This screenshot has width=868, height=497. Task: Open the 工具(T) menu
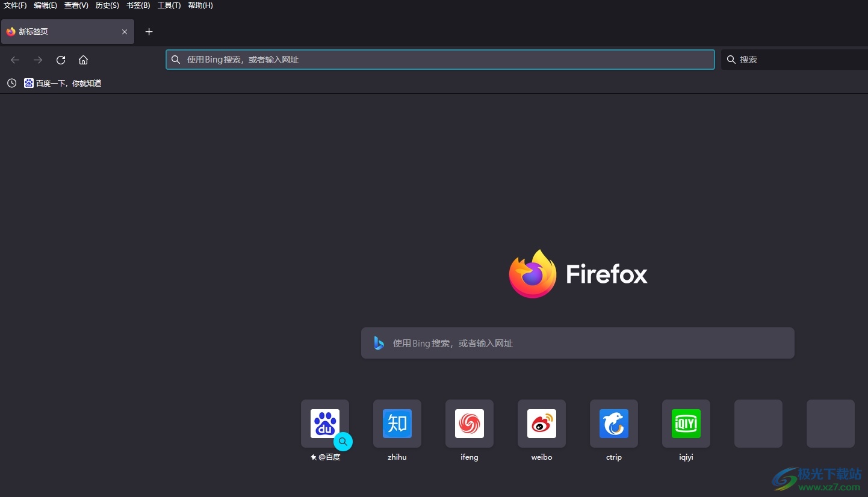(x=169, y=5)
